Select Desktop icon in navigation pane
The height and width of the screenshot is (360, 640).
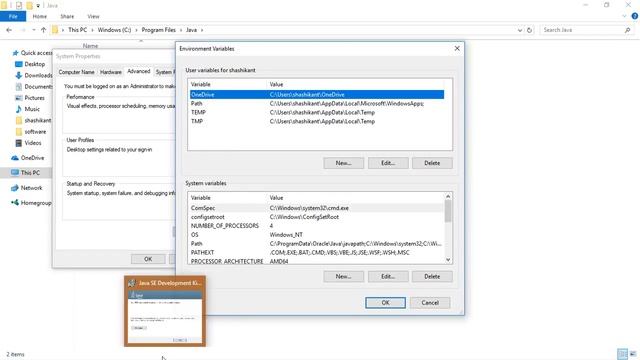pos(18,64)
